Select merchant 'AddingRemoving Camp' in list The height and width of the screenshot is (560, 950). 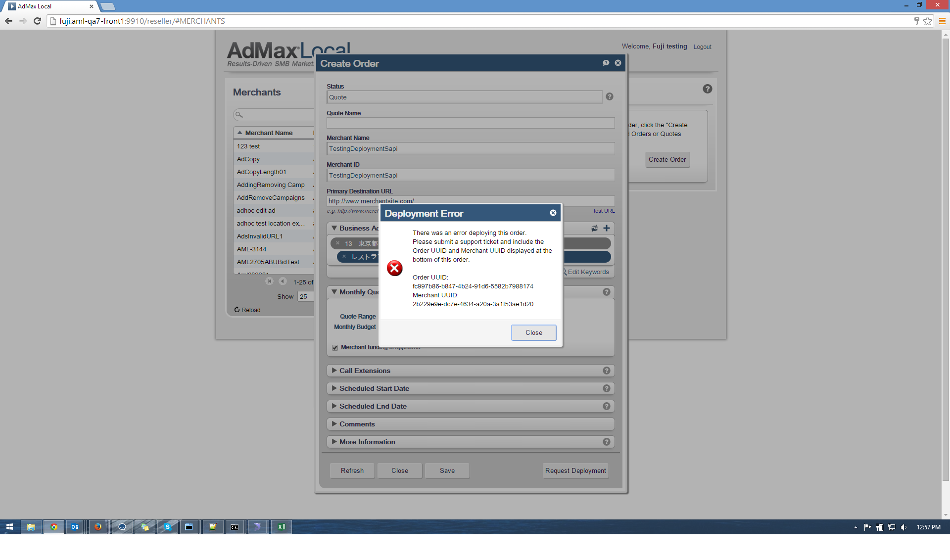[274, 185]
